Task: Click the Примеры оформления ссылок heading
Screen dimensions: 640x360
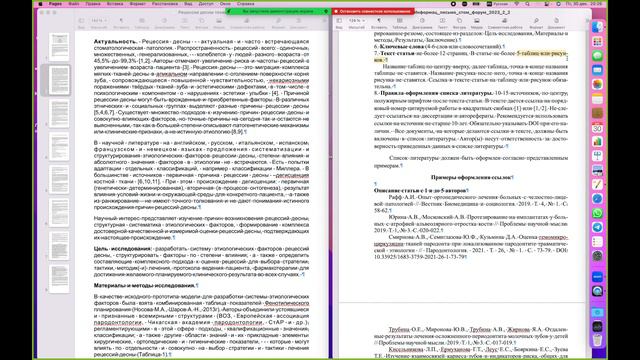Action: click(471, 178)
